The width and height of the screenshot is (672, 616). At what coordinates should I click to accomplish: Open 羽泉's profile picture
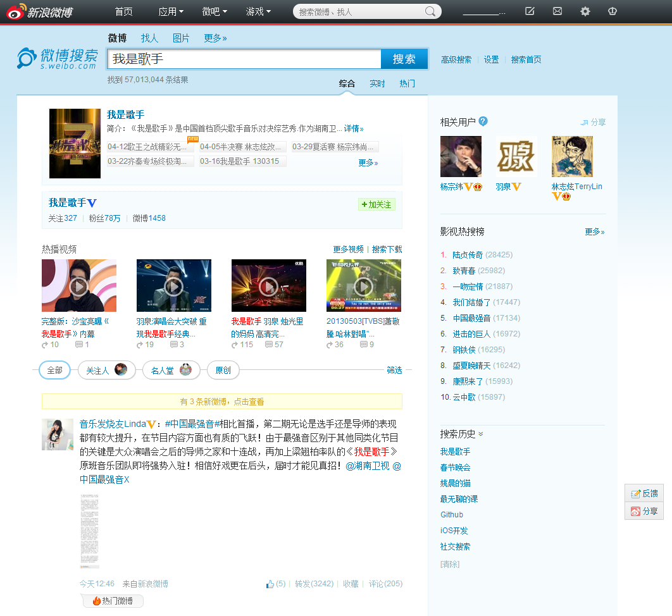(x=516, y=156)
